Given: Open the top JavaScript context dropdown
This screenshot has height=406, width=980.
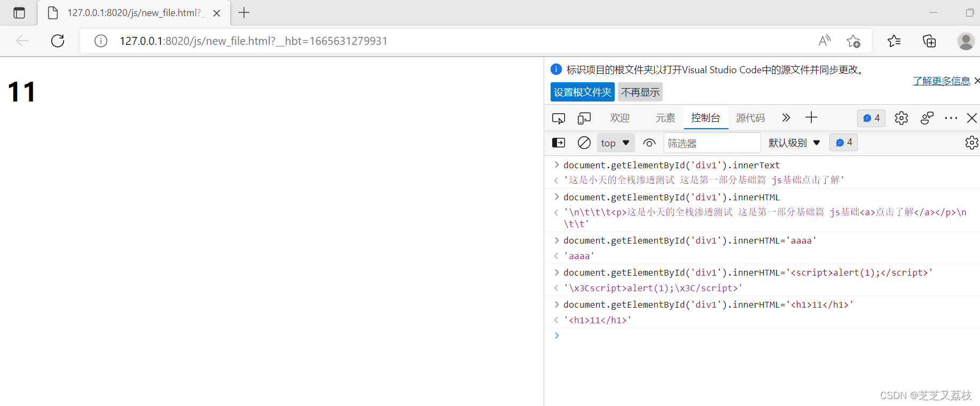Looking at the screenshot, I should pyautogui.click(x=615, y=143).
